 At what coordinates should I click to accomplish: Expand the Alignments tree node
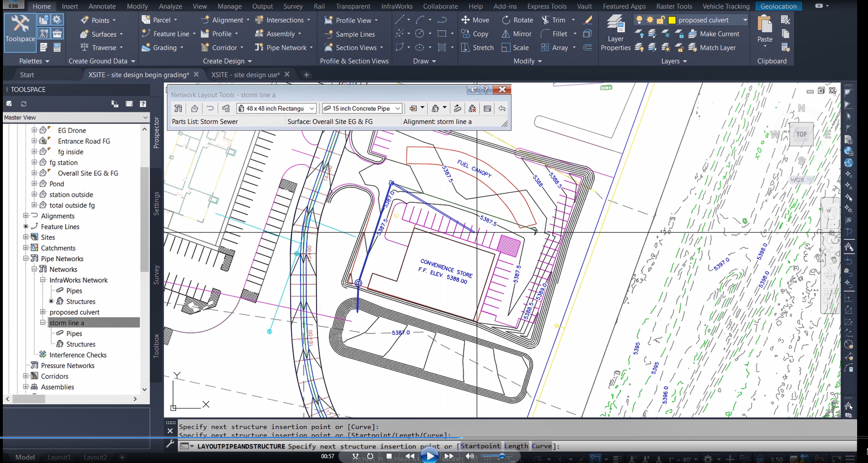(26, 216)
